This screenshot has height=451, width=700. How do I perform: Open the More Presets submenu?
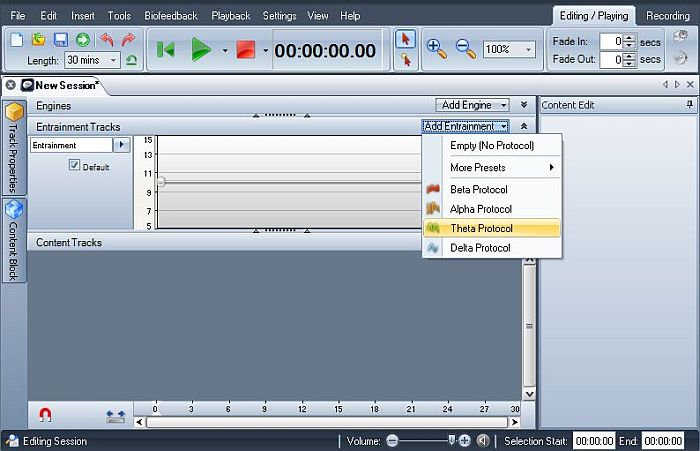click(492, 167)
